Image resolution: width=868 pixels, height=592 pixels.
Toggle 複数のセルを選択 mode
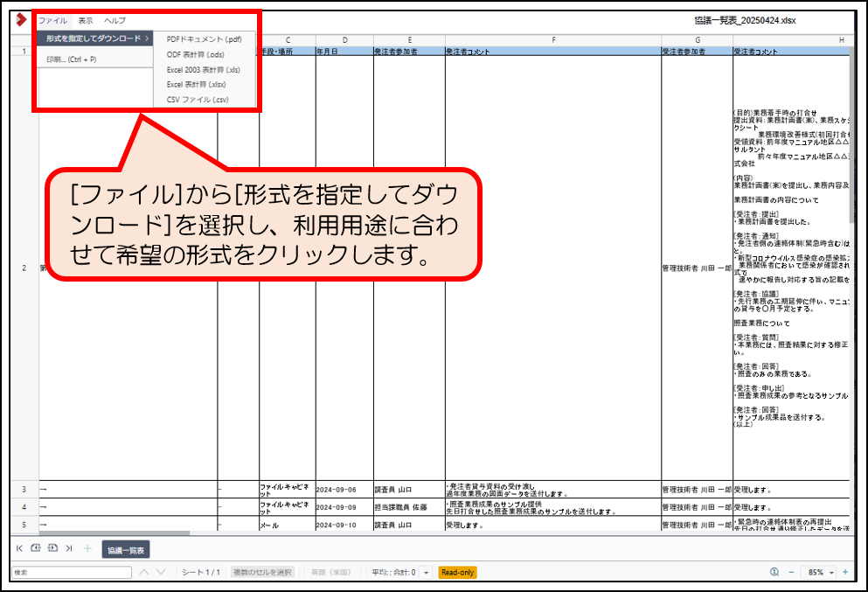pyautogui.click(x=262, y=572)
